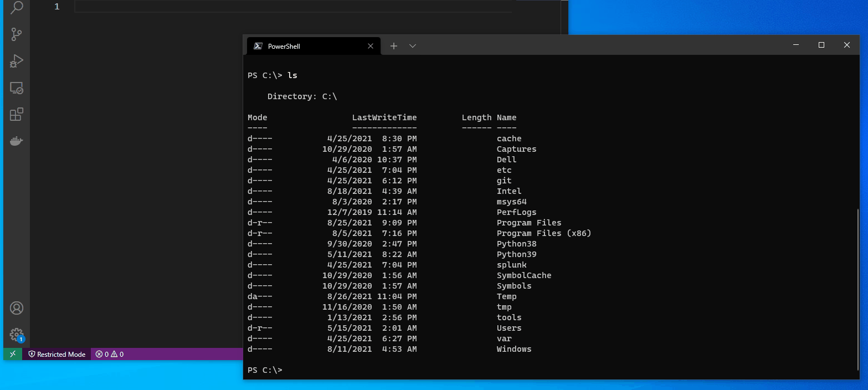Click line 1 in VS Code editor
The width and height of the screenshot is (868, 390).
pyautogui.click(x=294, y=7)
